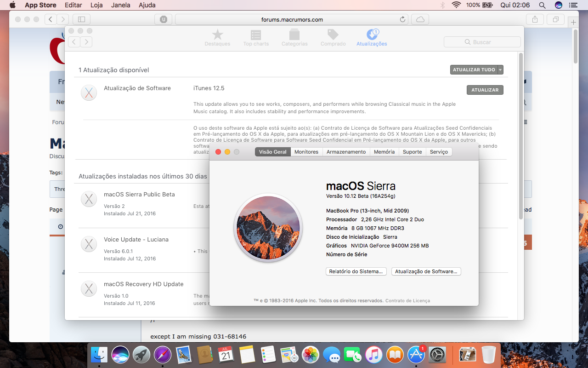Click the Safari sidebar toggle button

tap(81, 19)
